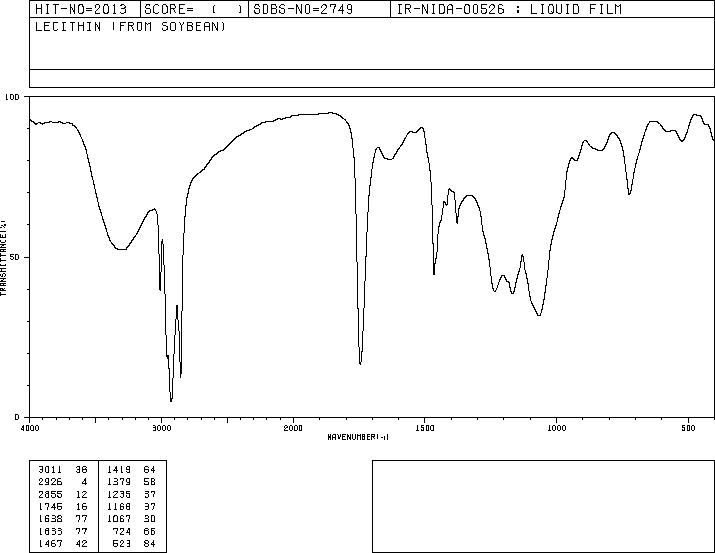Click the 0 label at the transmittance axis bottom
This screenshot has height=553, width=715.
click(x=17, y=417)
